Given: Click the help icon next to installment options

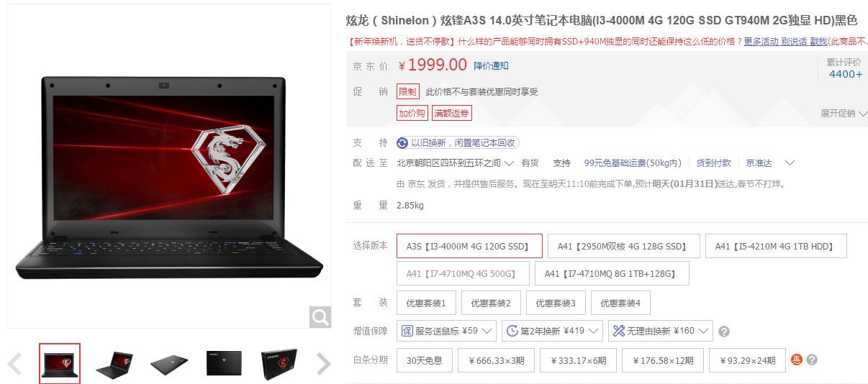Looking at the screenshot, I should click(x=811, y=360).
